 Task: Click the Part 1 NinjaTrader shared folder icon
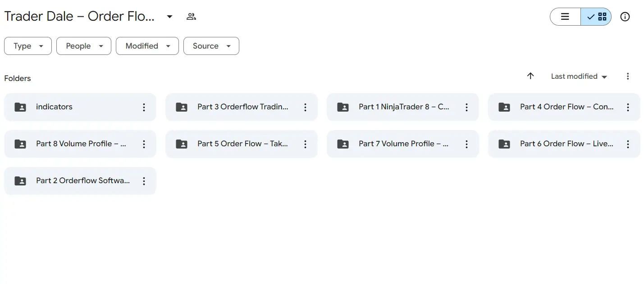[343, 107]
